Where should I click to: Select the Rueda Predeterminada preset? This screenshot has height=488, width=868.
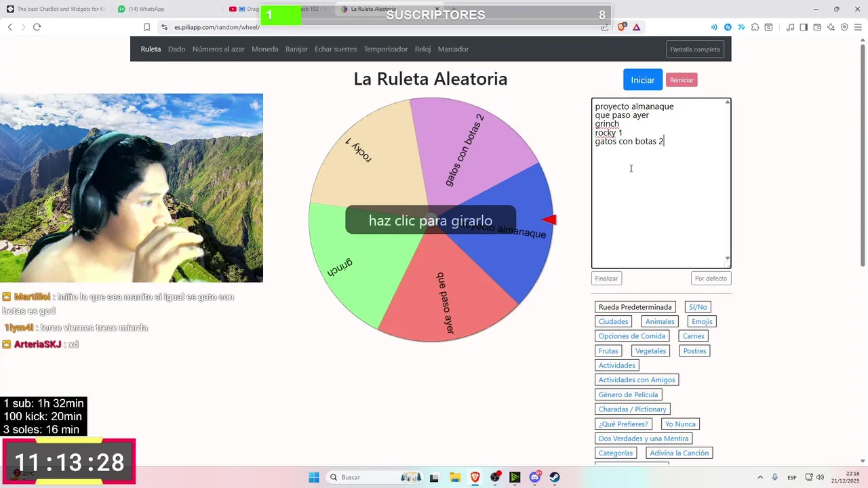coord(635,307)
